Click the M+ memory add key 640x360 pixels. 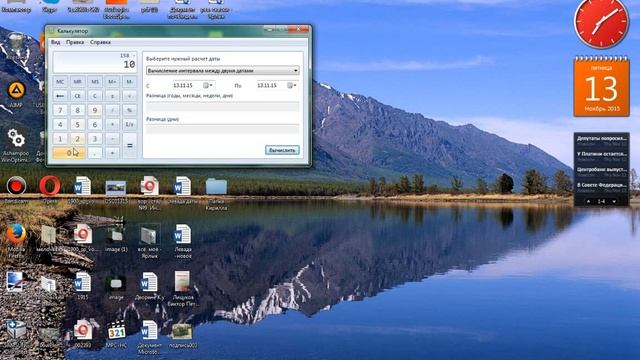click(112, 82)
